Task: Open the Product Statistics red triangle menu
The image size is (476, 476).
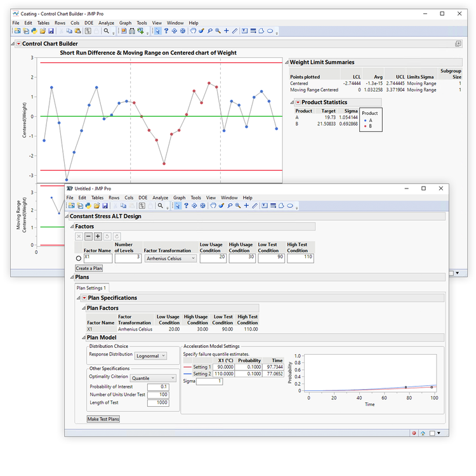Action: (298, 102)
